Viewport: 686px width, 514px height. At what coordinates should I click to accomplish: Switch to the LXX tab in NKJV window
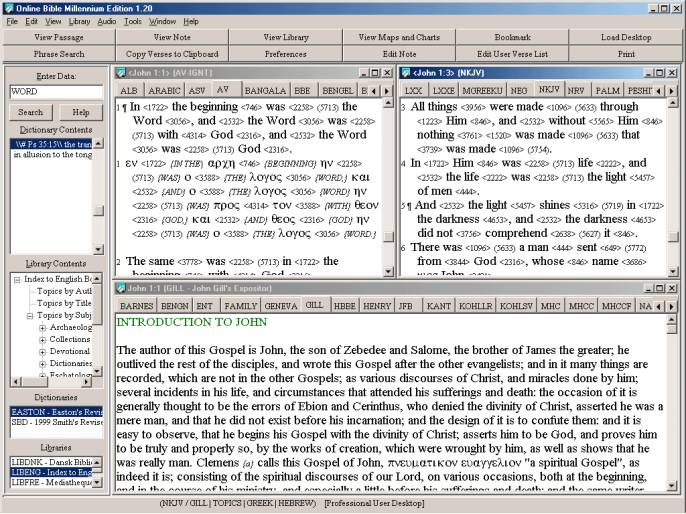click(x=413, y=91)
